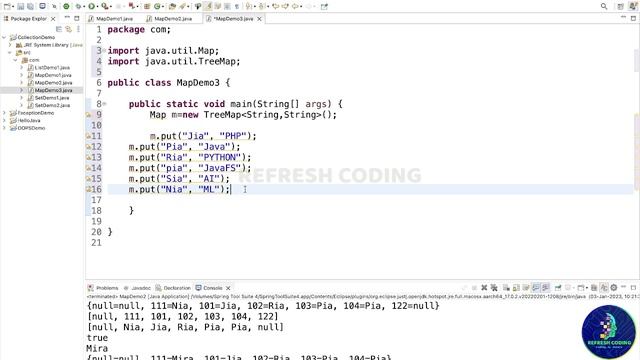Click the Last Edit Location arrow icon
Image resolution: width=640 pixels, height=360 pixels.
point(276,7)
